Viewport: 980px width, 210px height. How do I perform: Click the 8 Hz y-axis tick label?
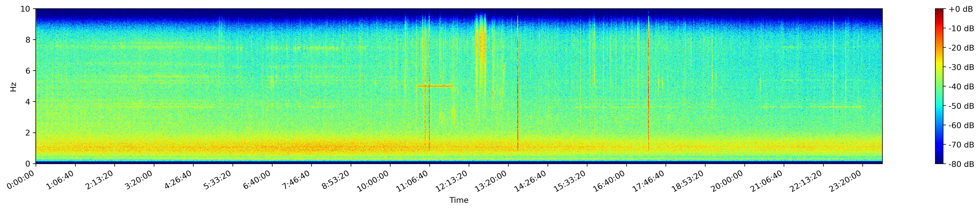(28, 40)
